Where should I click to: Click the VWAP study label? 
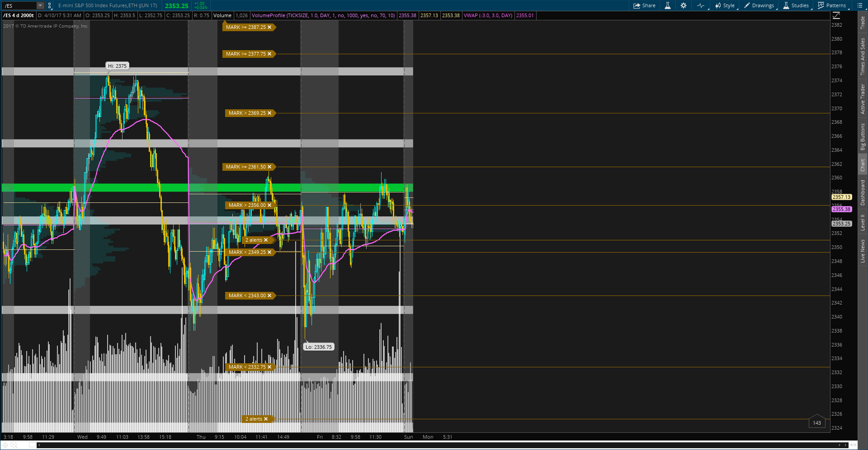click(488, 15)
